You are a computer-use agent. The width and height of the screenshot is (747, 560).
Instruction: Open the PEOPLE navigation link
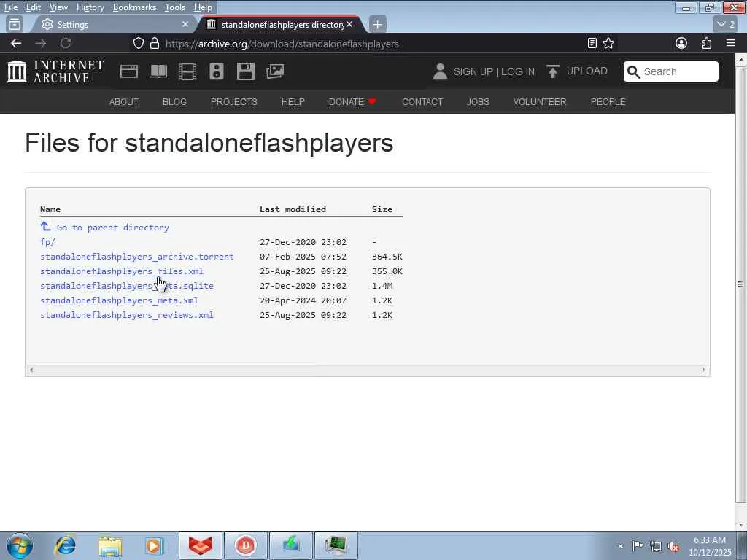[x=608, y=102]
